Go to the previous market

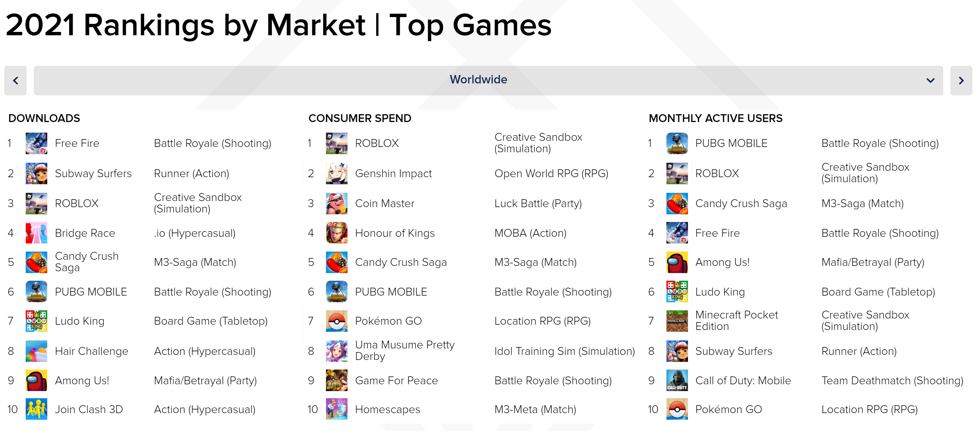coord(16,81)
